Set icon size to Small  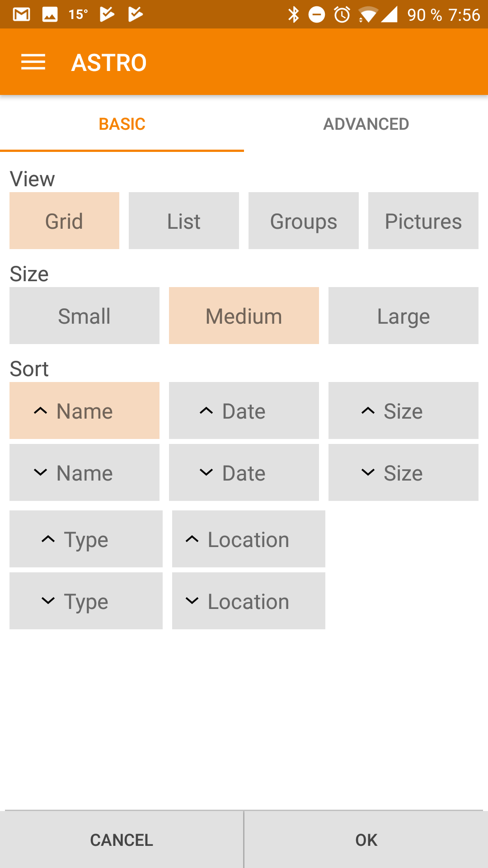pos(84,316)
